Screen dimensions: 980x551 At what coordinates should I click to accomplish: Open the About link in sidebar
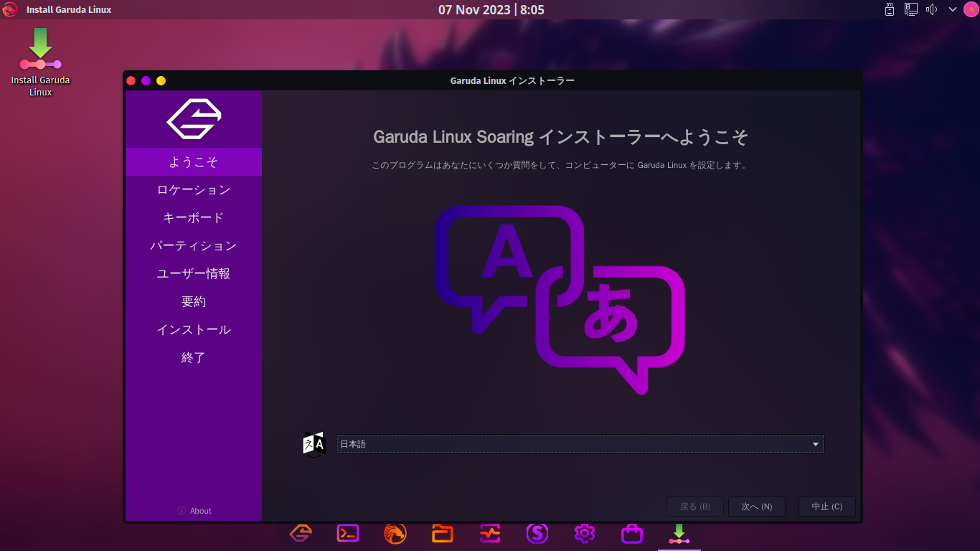[x=194, y=511]
